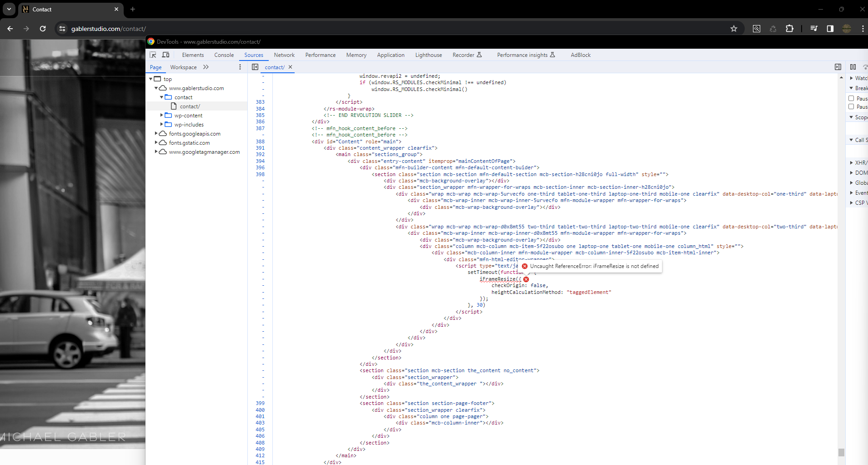Check the second Pause breakpoint checkbox
This screenshot has height=465, width=868.
pos(851,106)
